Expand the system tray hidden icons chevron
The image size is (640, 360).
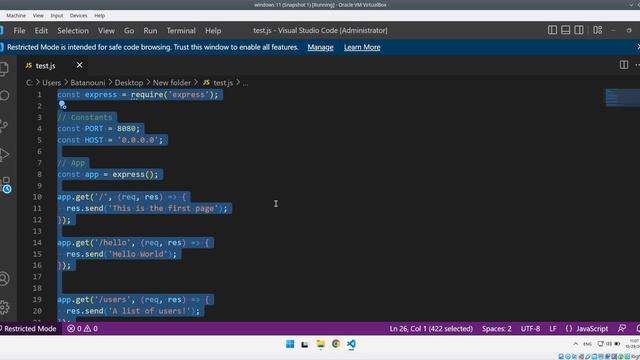click(x=576, y=344)
